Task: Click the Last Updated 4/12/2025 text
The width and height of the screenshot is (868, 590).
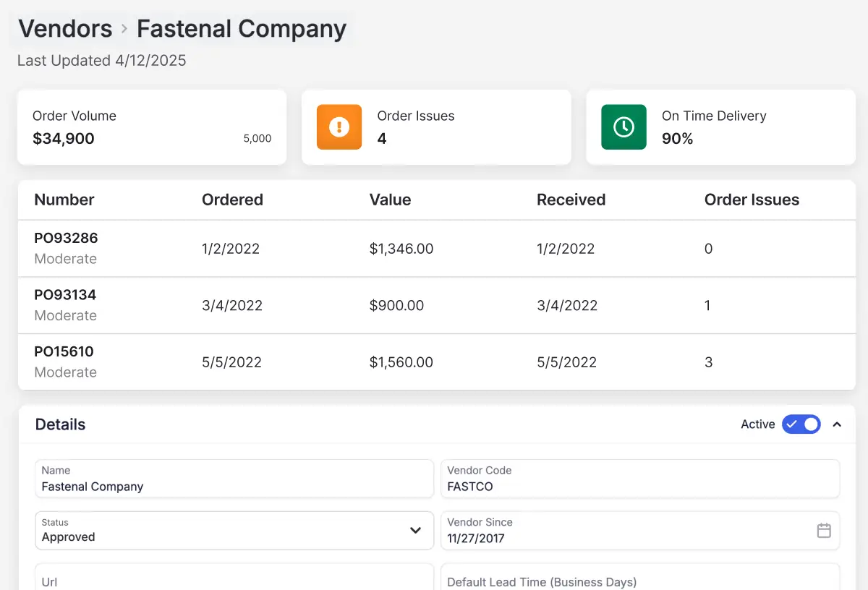Action: click(102, 61)
